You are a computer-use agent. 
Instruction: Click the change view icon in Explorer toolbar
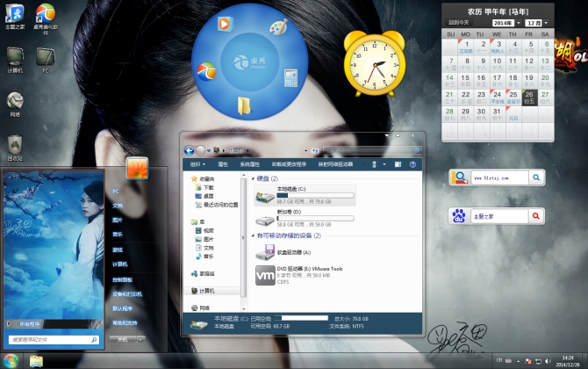374,164
